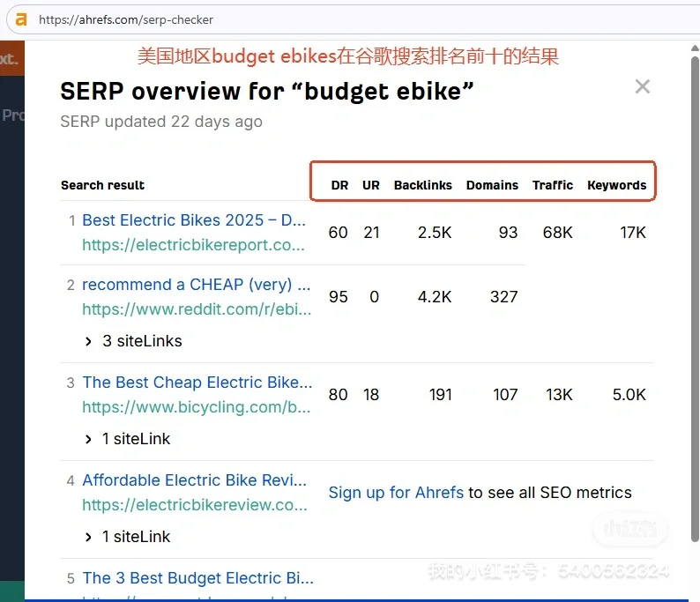This screenshot has height=602, width=700.
Task: Click the Search result column header
Action: tap(102, 185)
